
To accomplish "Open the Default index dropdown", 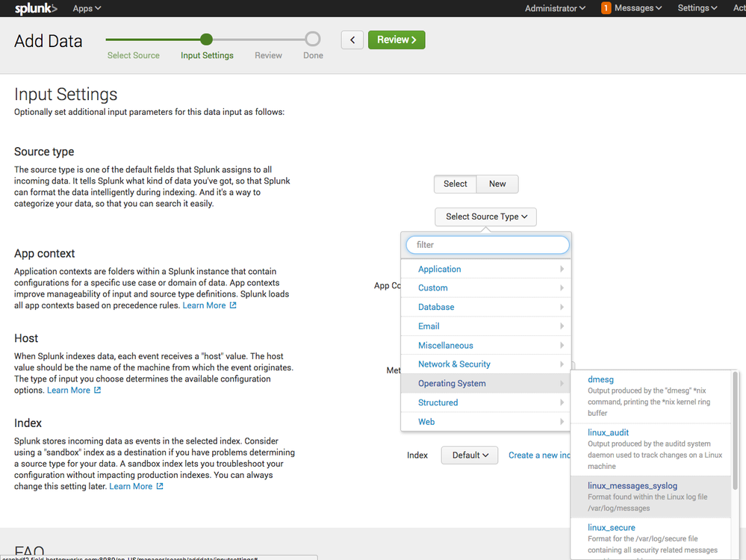I will click(469, 454).
